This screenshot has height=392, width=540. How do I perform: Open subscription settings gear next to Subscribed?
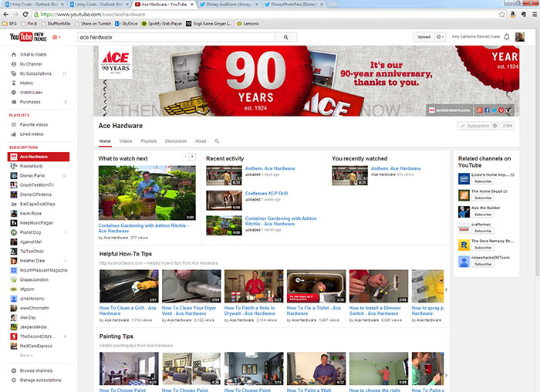[x=495, y=126]
